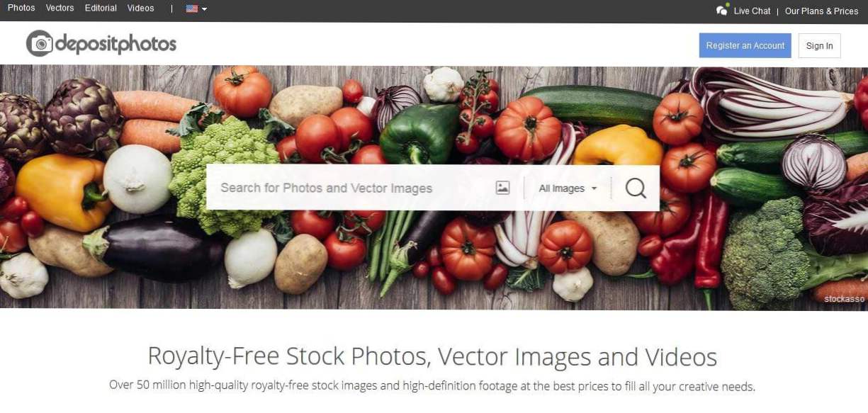868x413 pixels.
Task: Go to the Vectors section
Action: (x=60, y=9)
